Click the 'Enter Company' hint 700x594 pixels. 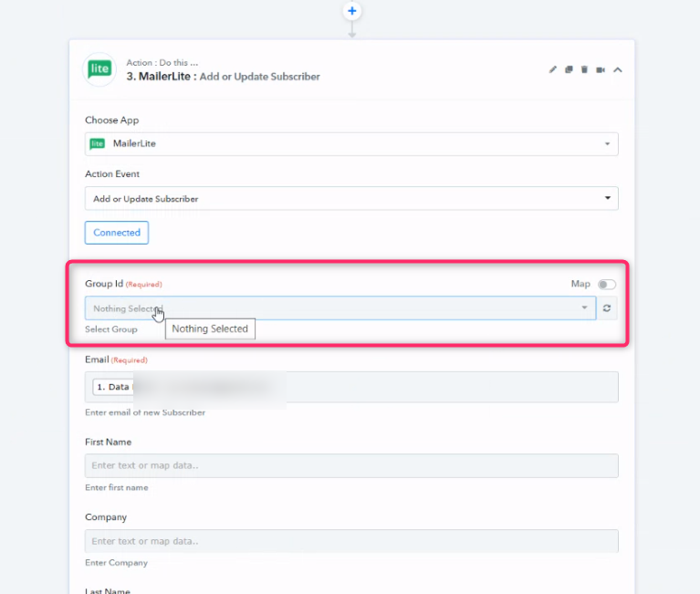[116, 563]
